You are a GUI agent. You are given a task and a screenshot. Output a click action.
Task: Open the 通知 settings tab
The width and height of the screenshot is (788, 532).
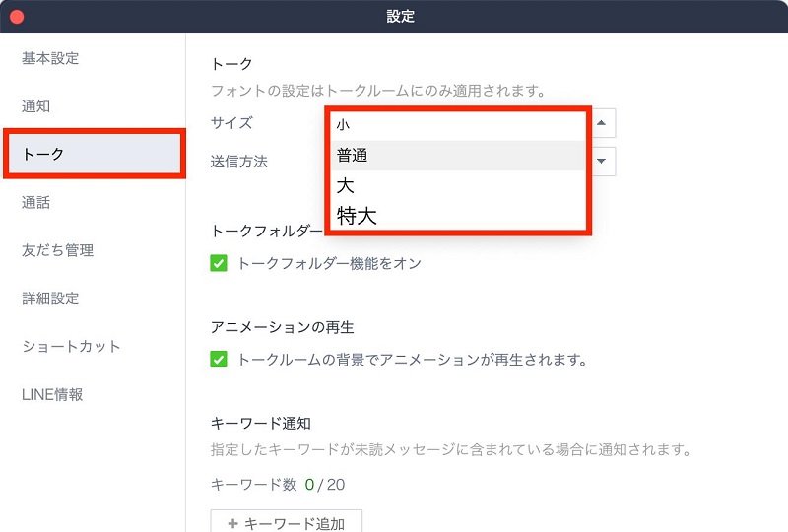(x=35, y=106)
